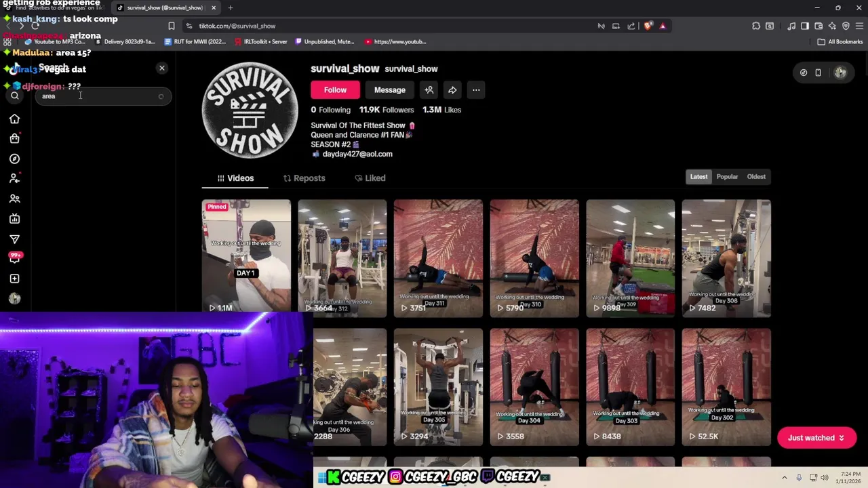Open the Day 303 video with 8438 views
The height and width of the screenshot is (488, 868).
(x=630, y=387)
